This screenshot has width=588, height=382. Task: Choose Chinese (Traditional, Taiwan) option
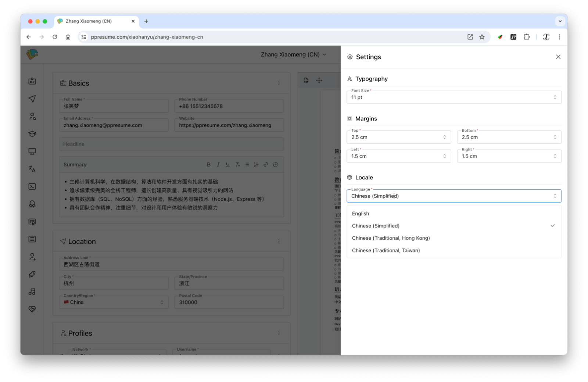pos(386,250)
